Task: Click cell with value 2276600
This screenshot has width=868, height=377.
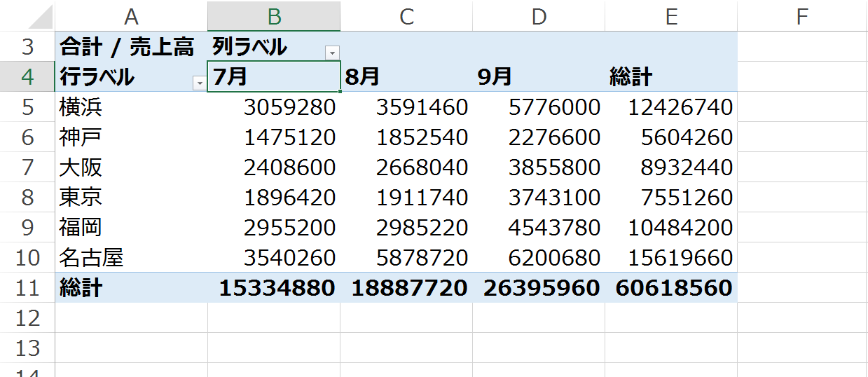Action: coord(539,137)
